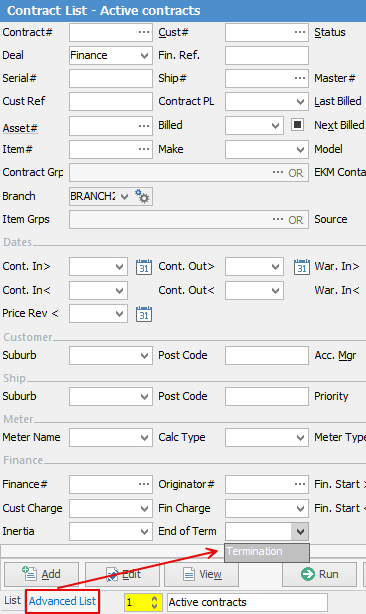Open calendar icon next to Cont. In>

pyautogui.click(x=144, y=267)
